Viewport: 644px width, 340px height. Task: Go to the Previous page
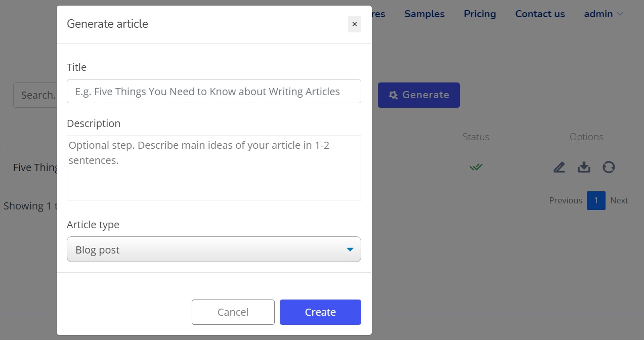pos(566,200)
